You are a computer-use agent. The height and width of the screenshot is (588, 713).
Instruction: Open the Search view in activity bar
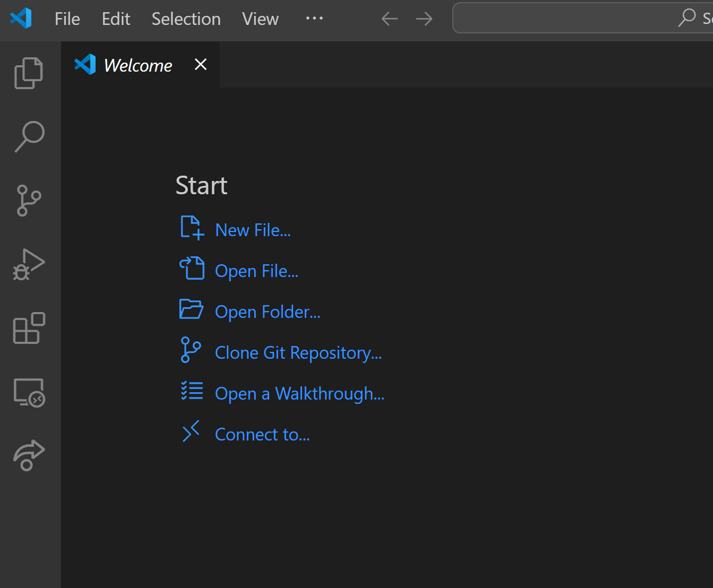tap(29, 136)
